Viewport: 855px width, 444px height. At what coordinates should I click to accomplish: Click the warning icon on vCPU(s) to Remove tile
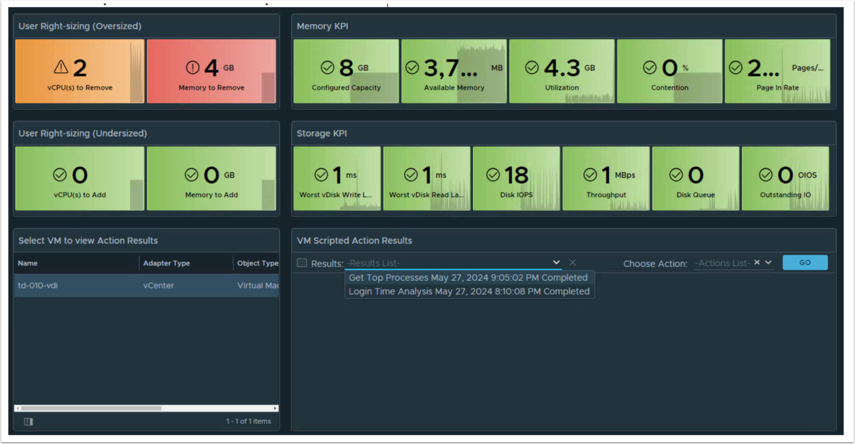click(61, 67)
